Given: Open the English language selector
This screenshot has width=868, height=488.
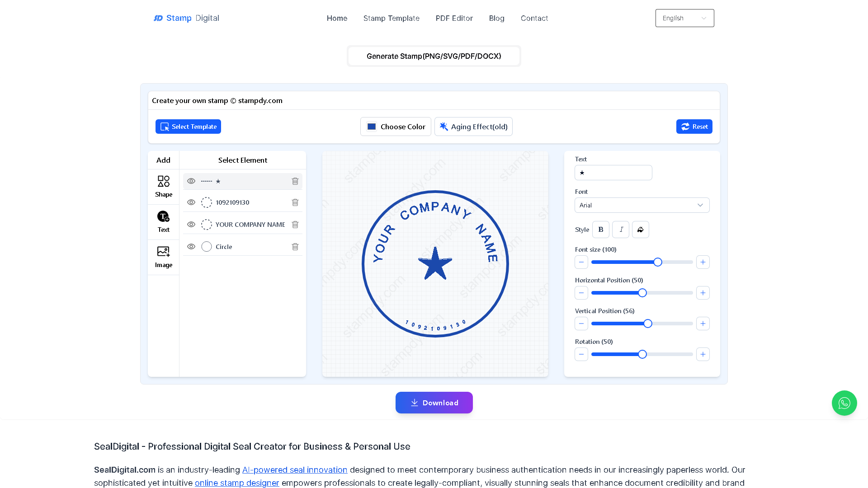Looking at the screenshot, I should click(684, 18).
